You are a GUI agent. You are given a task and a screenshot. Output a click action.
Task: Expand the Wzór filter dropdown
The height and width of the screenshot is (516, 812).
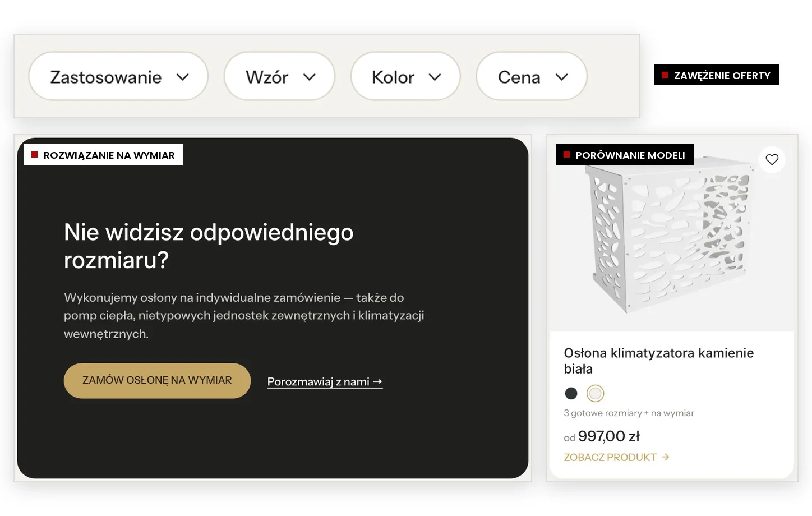pos(279,76)
